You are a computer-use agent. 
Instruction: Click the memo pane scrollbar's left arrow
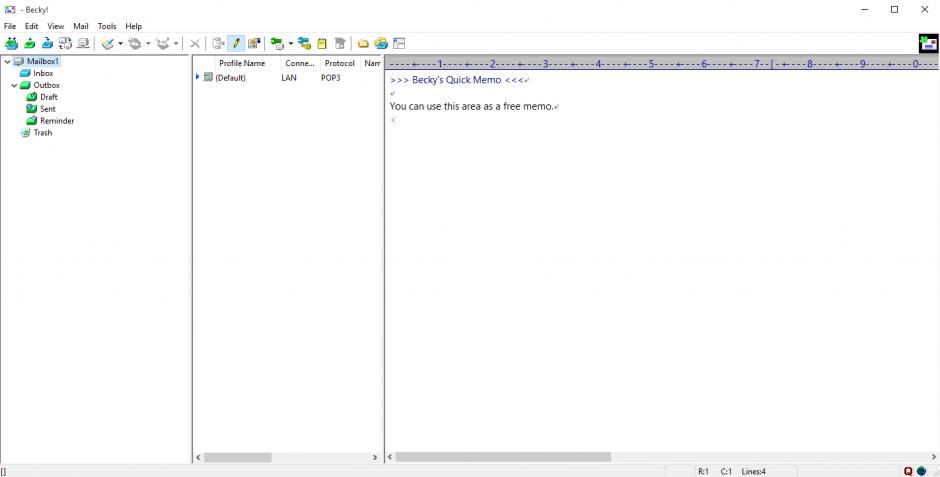tap(390, 457)
